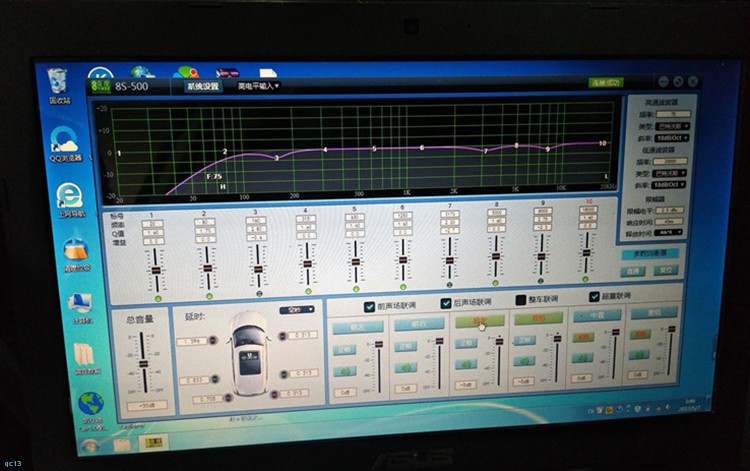The image size is (750, 471).
Task: Select the 中置 channel tab
Action: [x=597, y=315]
